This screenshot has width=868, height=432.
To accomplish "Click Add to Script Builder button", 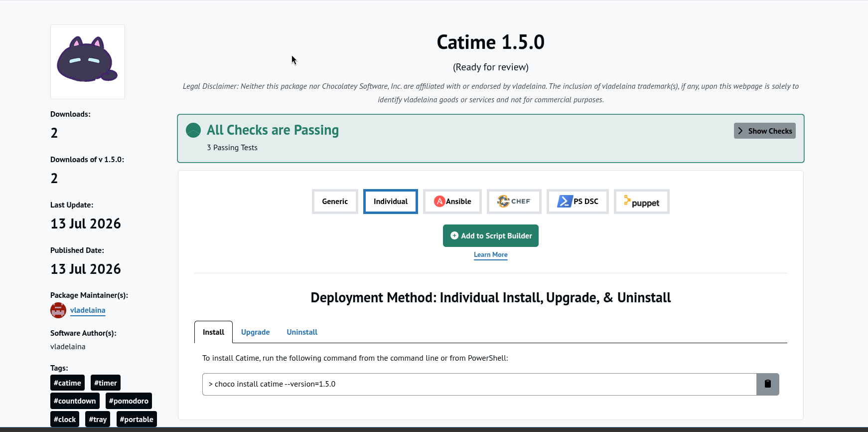I will tap(491, 235).
